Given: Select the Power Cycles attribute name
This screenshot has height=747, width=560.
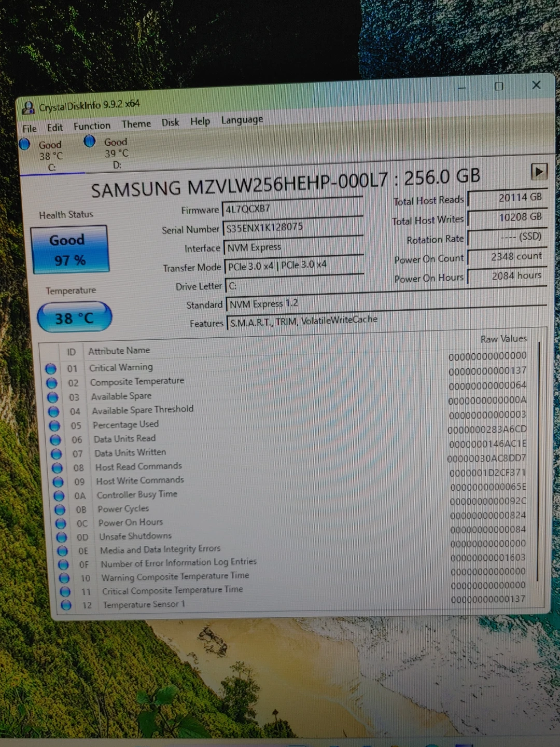Looking at the screenshot, I should coord(123,508).
